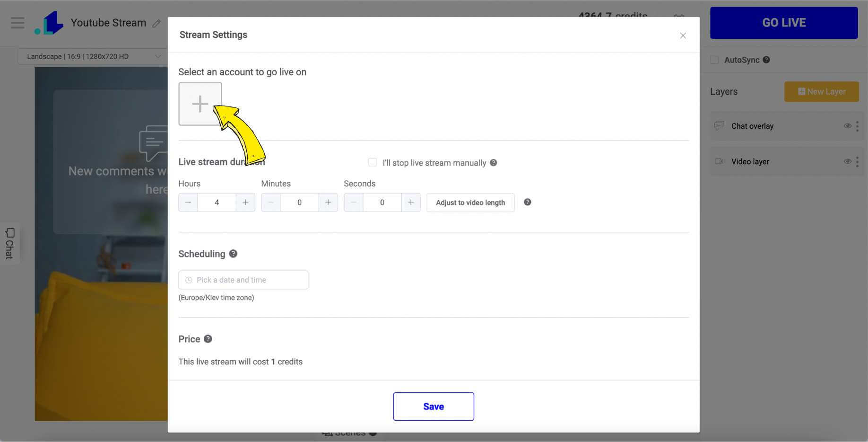Increase Hours using the plus stepper
The image size is (868, 442).
coord(245,202)
